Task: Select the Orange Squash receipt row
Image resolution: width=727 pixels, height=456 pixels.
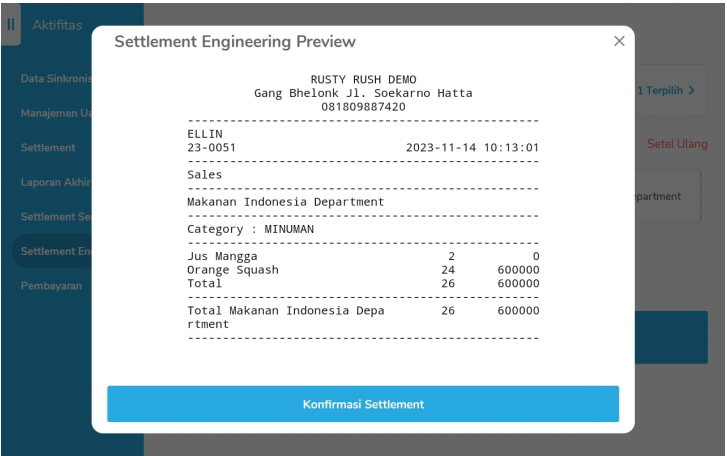Action: [x=363, y=270]
